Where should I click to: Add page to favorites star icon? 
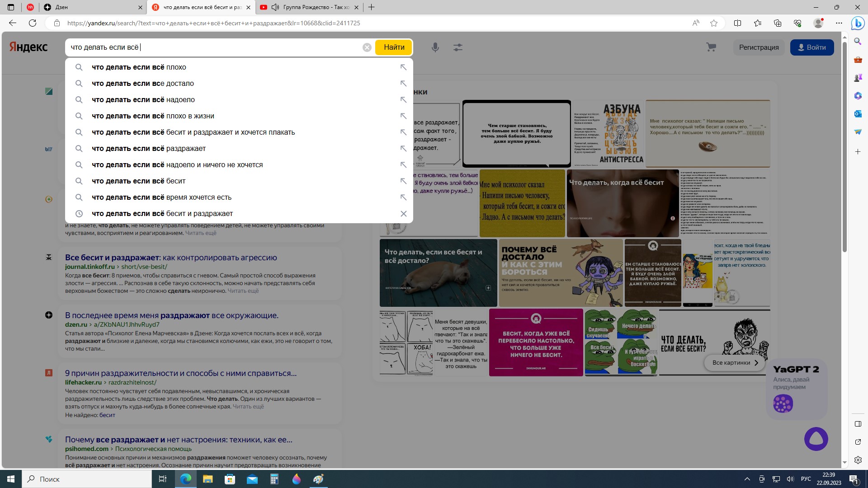714,23
